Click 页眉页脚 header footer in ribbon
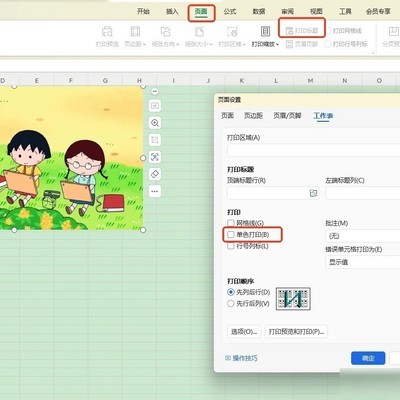Viewport: 400px width, 400px height. [302, 44]
